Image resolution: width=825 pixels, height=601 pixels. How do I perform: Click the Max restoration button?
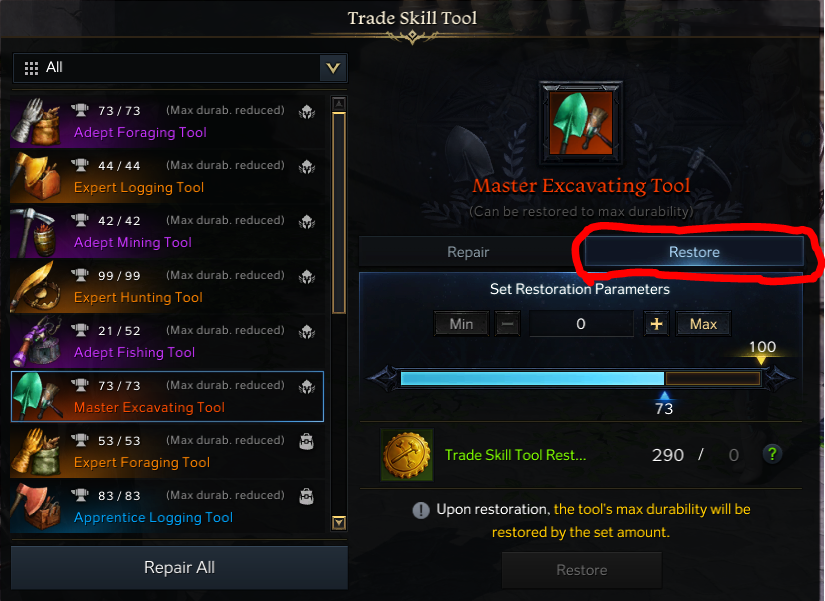[703, 324]
